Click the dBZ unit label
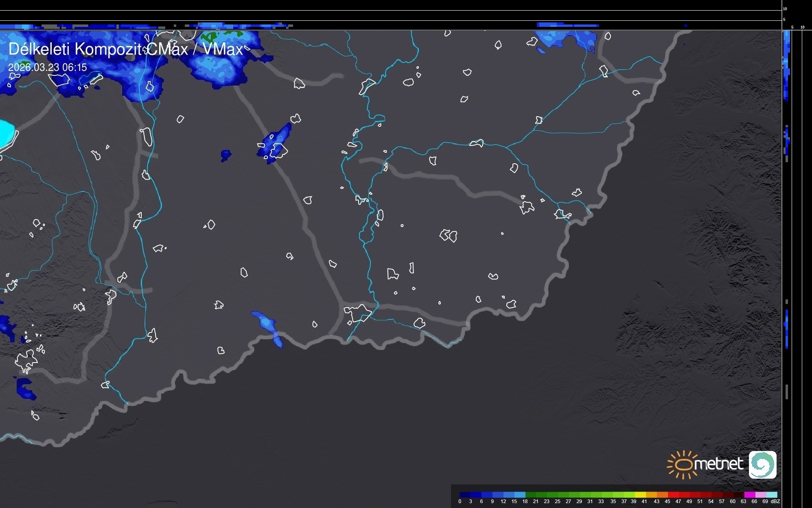This screenshot has width=812, height=508. (775, 501)
